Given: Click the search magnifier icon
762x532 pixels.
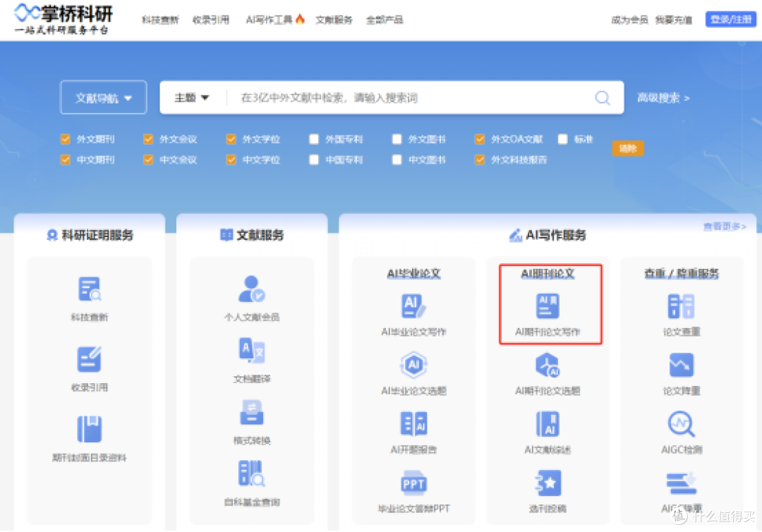Looking at the screenshot, I should 603,97.
